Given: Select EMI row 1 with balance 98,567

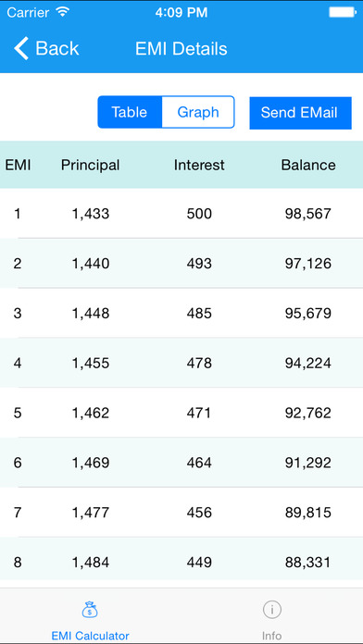Looking at the screenshot, I should coord(181,214).
